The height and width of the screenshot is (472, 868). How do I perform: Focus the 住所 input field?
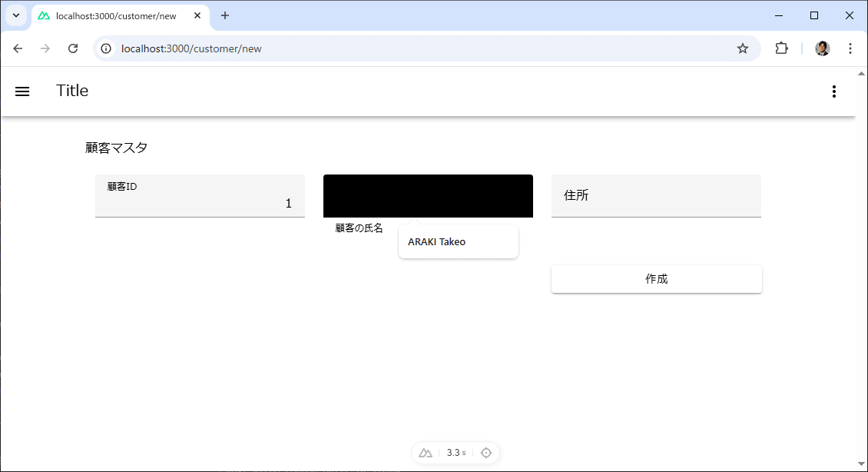point(656,196)
